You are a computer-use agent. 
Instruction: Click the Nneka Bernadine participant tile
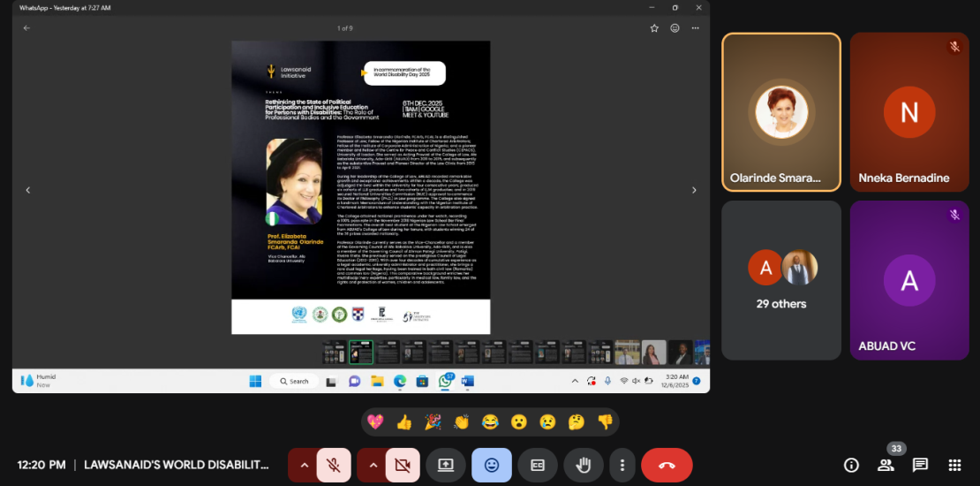click(908, 112)
